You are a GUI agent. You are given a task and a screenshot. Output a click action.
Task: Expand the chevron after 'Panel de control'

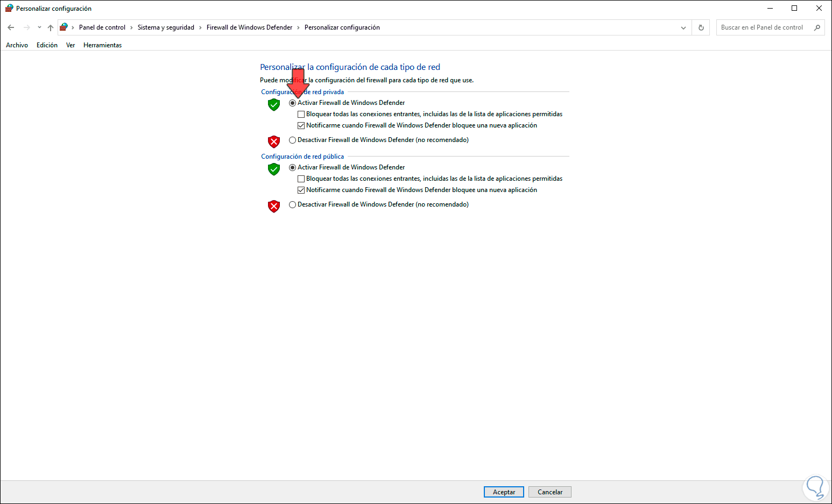tap(131, 27)
